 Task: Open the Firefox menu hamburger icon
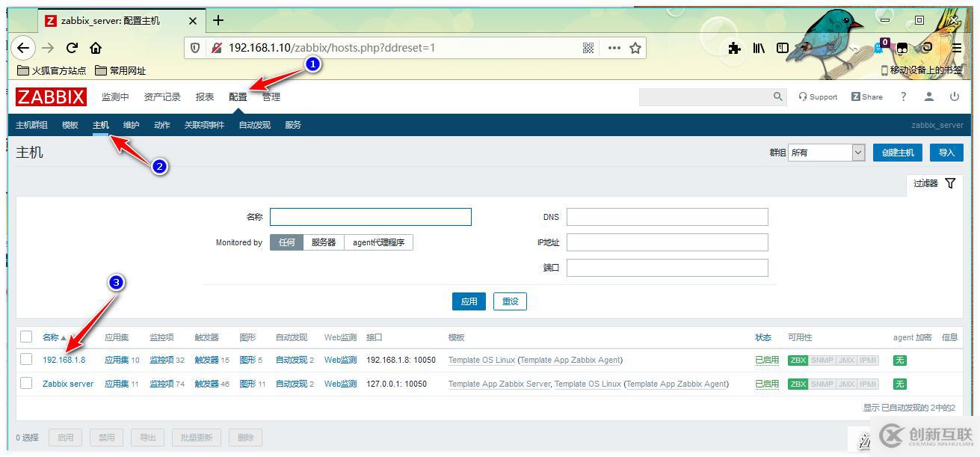click(x=958, y=47)
